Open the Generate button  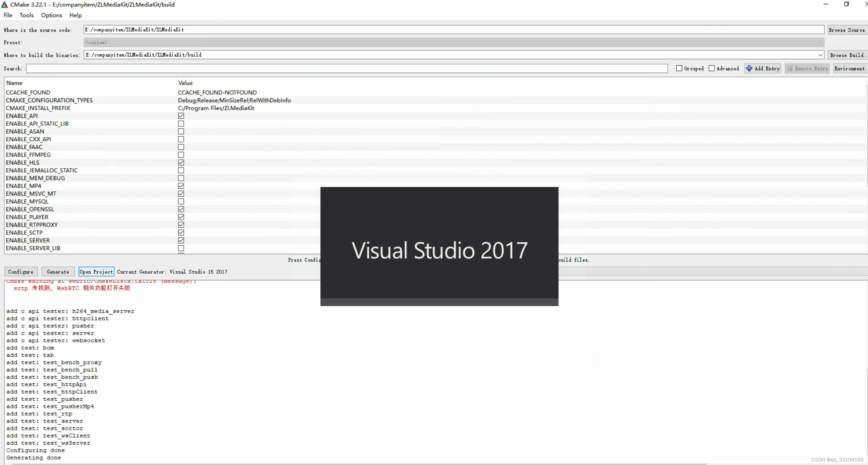coord(57,272)
